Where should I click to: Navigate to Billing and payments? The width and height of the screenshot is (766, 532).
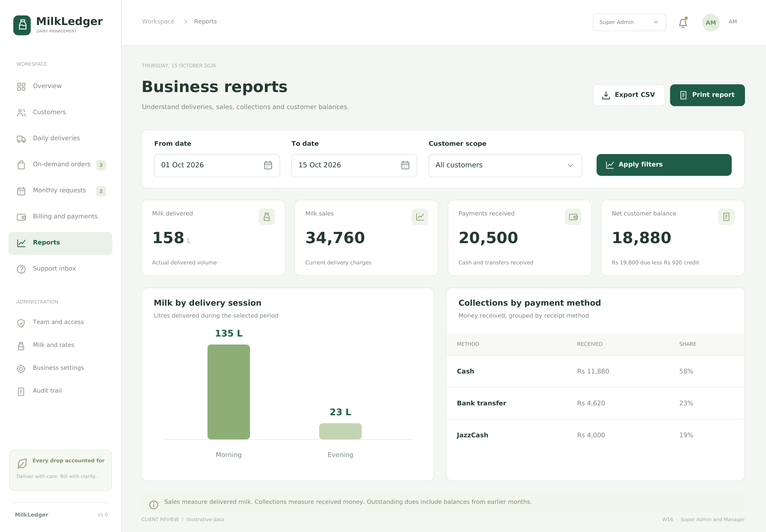click(60, 217)
